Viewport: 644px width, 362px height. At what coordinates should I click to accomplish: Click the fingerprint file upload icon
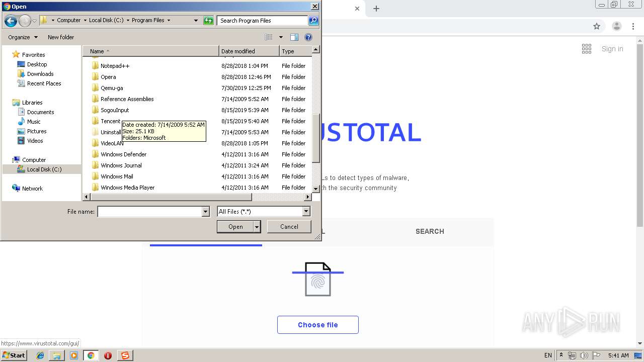click(318, 279)
